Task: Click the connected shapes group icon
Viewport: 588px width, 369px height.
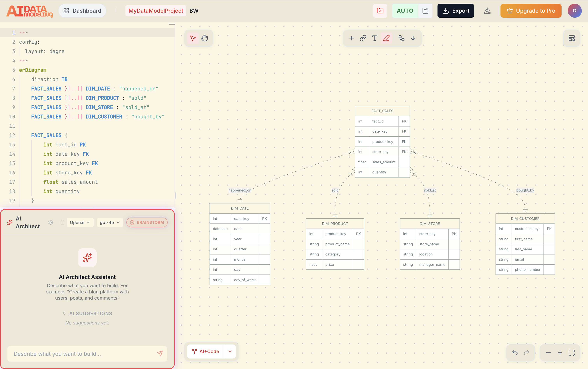Action: click(x=402, y=38)
